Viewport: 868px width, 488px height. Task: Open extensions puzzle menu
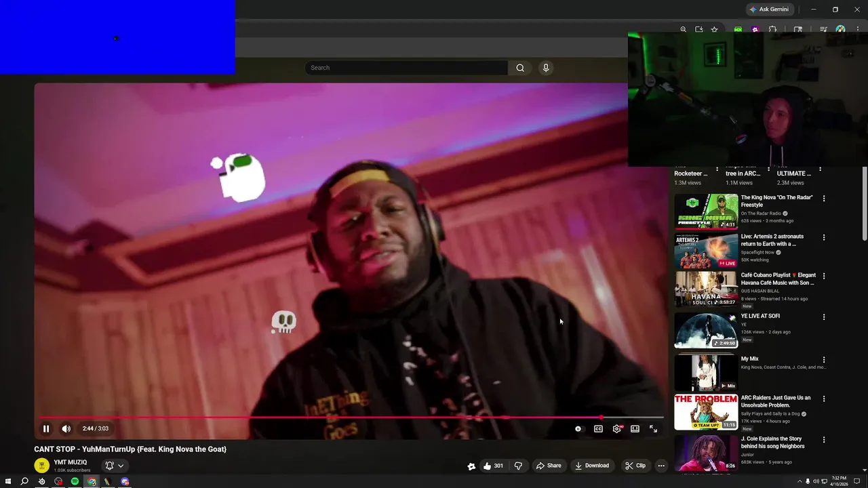pyautogui.click(x=772, y=29)
